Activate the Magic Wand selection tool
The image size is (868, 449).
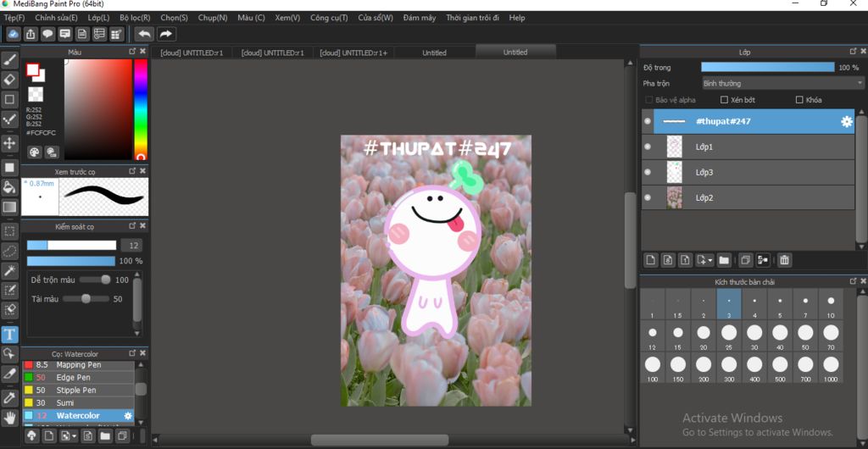click(9, 270)
